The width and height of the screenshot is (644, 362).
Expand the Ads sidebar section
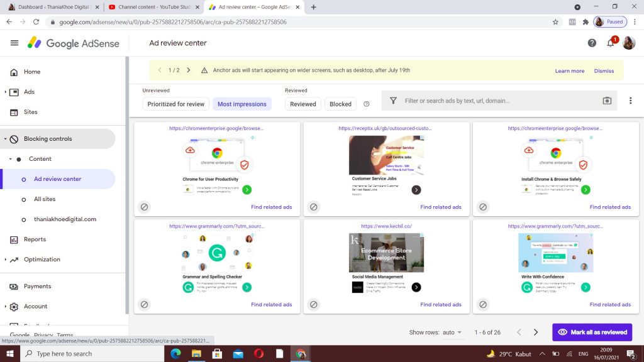tap(6, 92)
